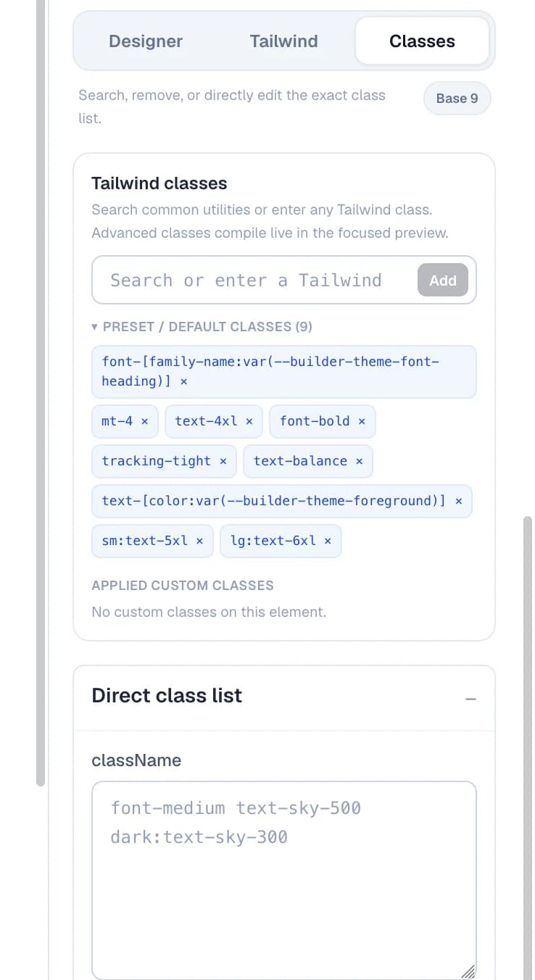This screenshot has height=980, width=535.
Task: Remove tracking-tight using its x icon
Action: (223, 461)
